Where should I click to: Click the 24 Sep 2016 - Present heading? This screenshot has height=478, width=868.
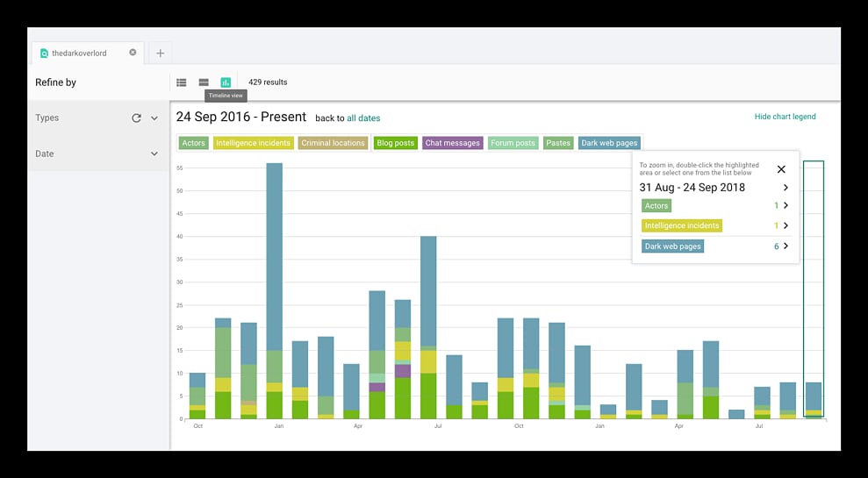[x=241, y=117]
